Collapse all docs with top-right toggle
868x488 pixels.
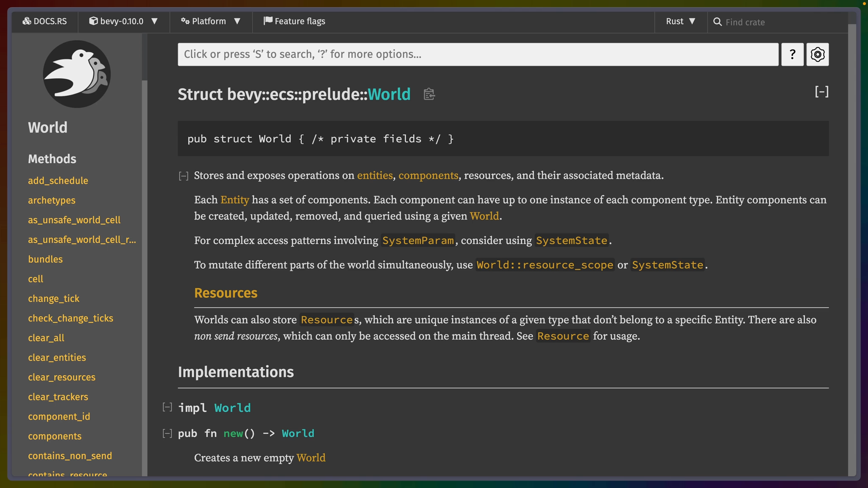click(821, 91)
